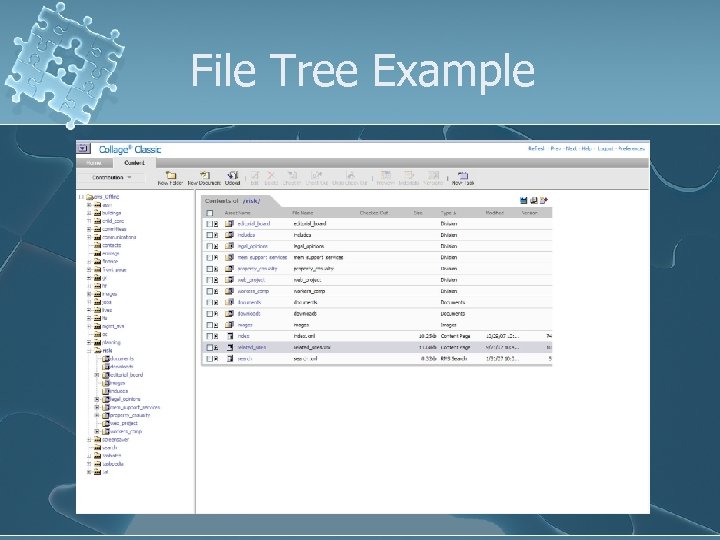The image size is (720, 540).
Task: Check the workers_comp row checkbox
Action: (x=209, y=291)
